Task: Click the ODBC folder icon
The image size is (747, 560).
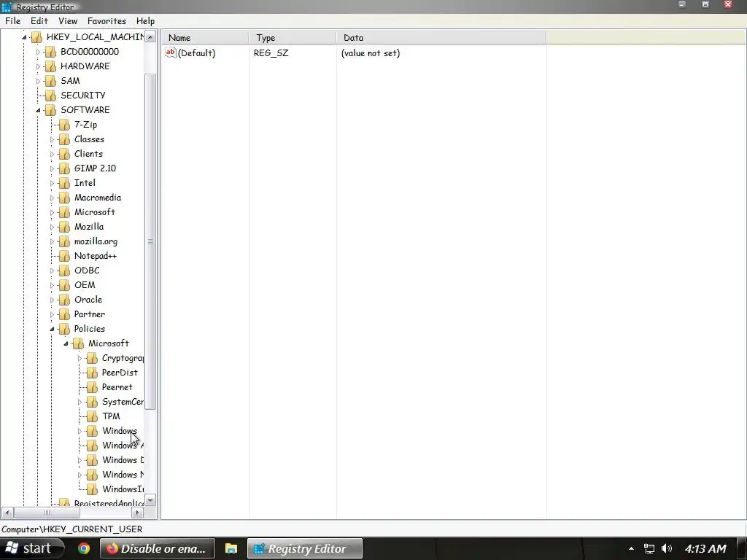Action: pos(64,271)
